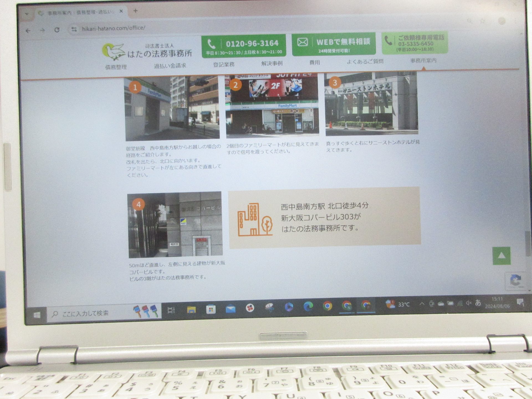Open Microsoft Store from the taskbar
This screenshot has height=399, width=532.
(211, 309)
